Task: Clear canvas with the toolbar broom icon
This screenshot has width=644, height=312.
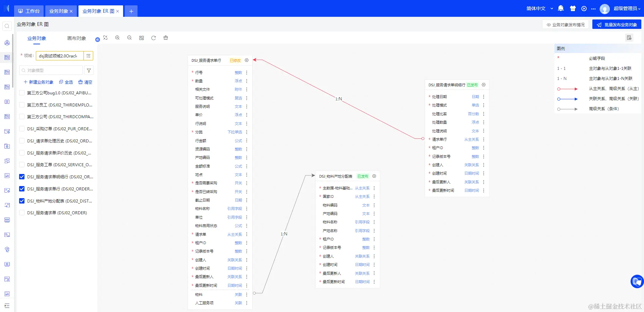Action: pos(166,38)
